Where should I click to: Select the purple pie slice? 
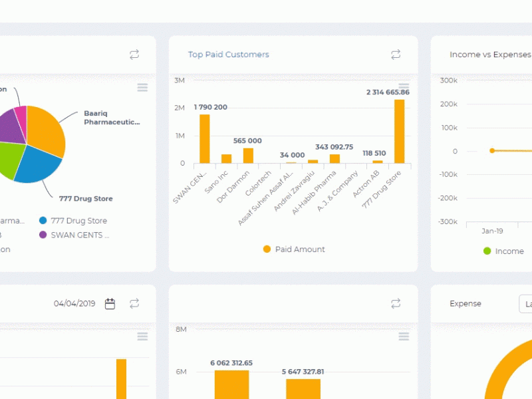(12, 129)
